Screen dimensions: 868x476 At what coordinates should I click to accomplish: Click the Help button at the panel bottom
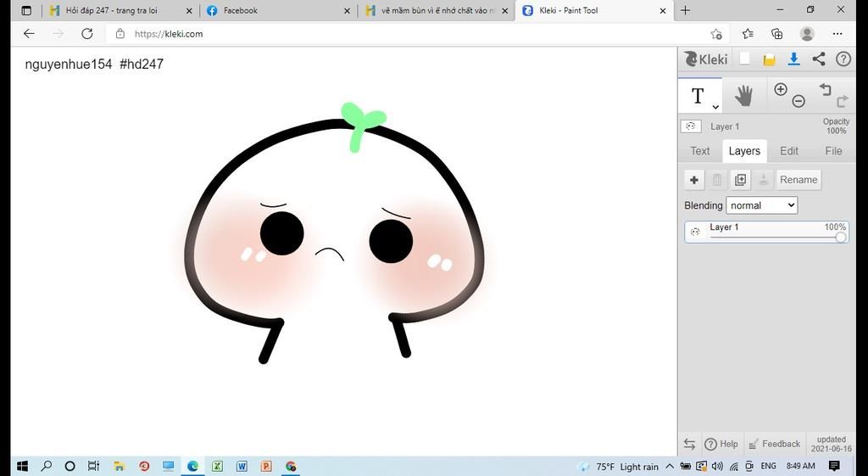[x=721, y=444]
